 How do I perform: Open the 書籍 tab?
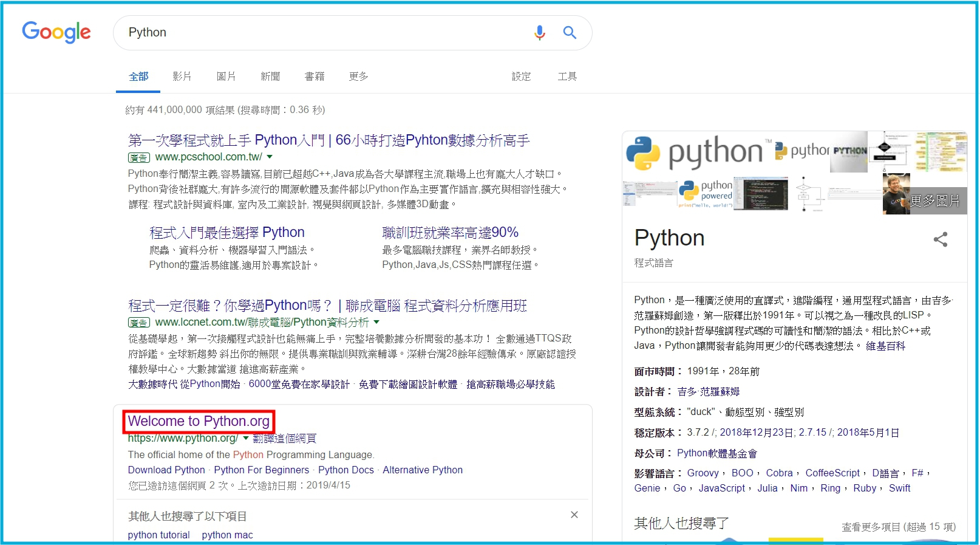click(315, 77)
